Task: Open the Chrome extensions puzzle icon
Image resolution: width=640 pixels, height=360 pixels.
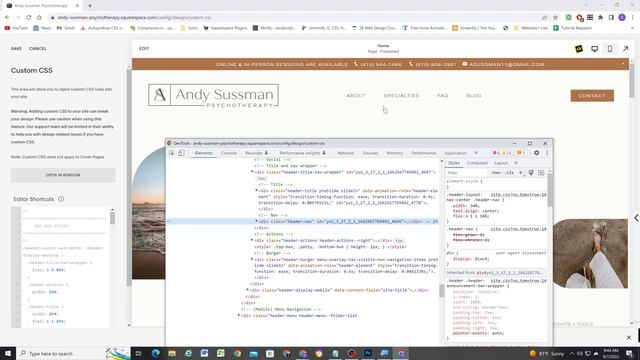Action: [x=600, y=18]
